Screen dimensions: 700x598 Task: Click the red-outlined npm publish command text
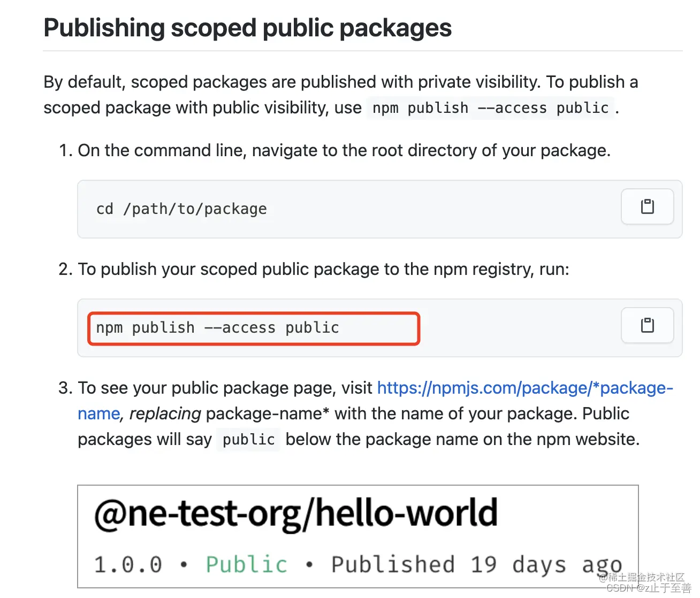pos(217,327)
